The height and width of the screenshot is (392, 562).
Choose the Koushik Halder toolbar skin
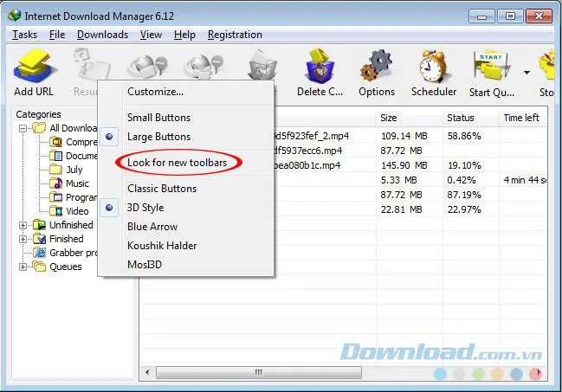(162, 246)
